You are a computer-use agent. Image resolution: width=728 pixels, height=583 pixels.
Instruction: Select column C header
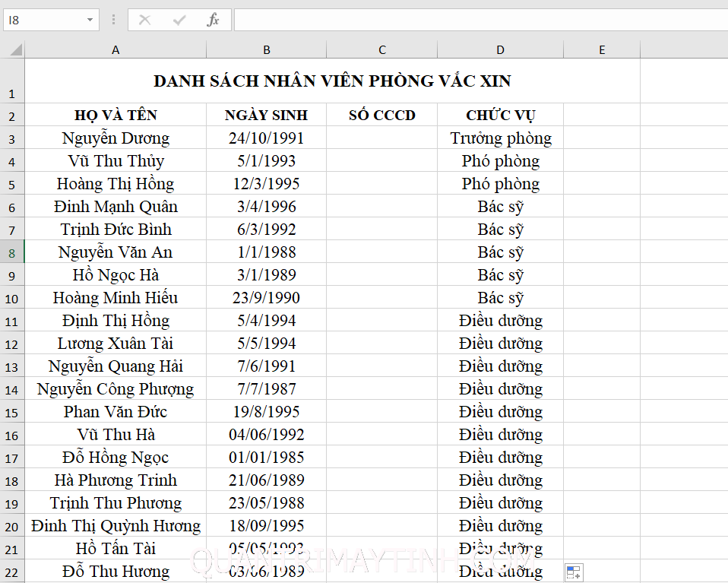point(382,49)
